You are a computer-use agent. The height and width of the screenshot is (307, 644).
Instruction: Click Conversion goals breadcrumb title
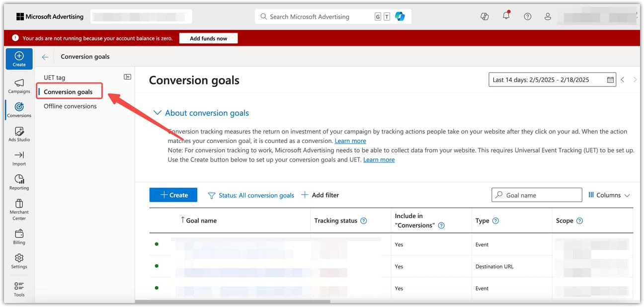tap(85, 57)
